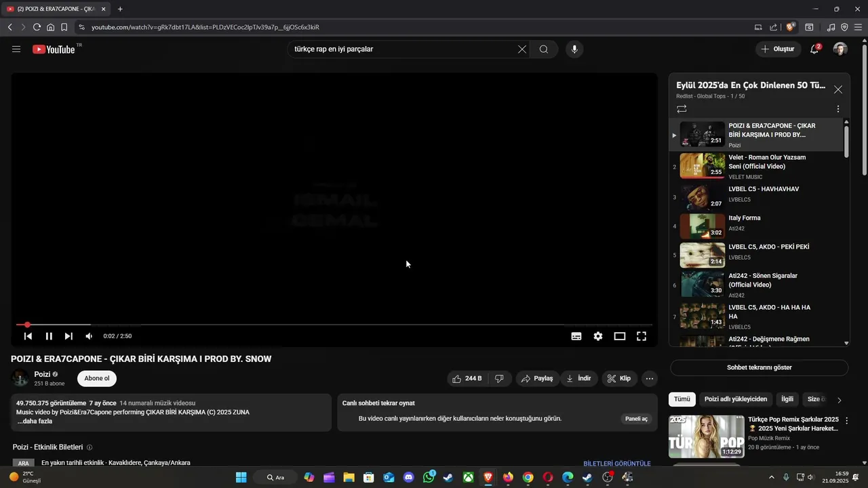The width and height of the screenshot is (868, 488).
Task: Open the YouTube guide hamburger menu
Action: point(16,49)
